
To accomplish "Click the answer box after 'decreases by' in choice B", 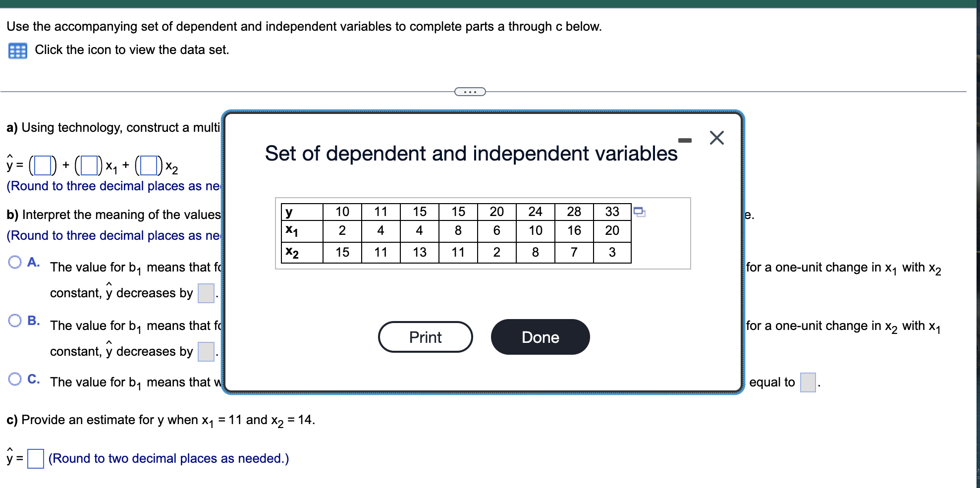I will 206,351.
